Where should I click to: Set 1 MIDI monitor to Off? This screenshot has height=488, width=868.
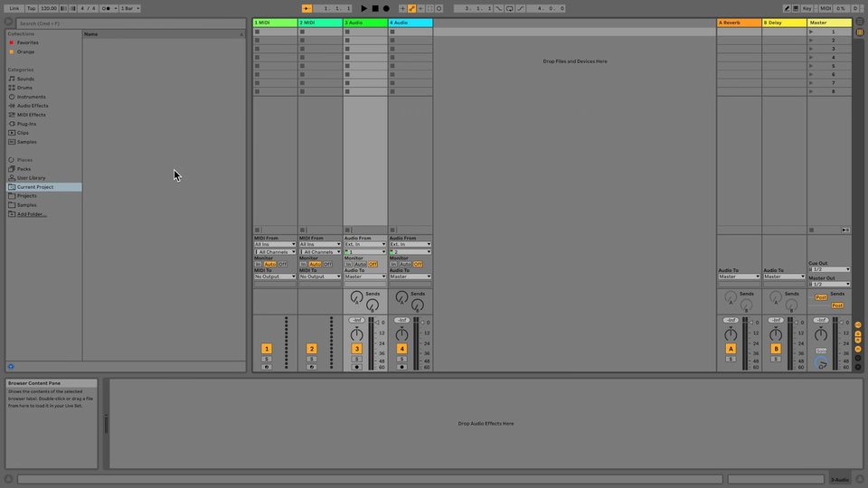pyautogui.click(x=282, y=265)
